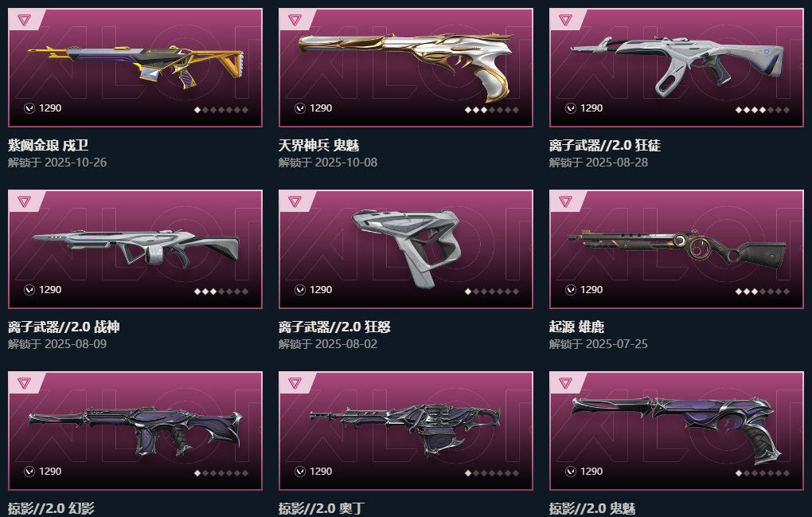Click the VP currency icon on 离子武器//2.0 狂怒
This screenshot has height=517, width=812.
300,290
